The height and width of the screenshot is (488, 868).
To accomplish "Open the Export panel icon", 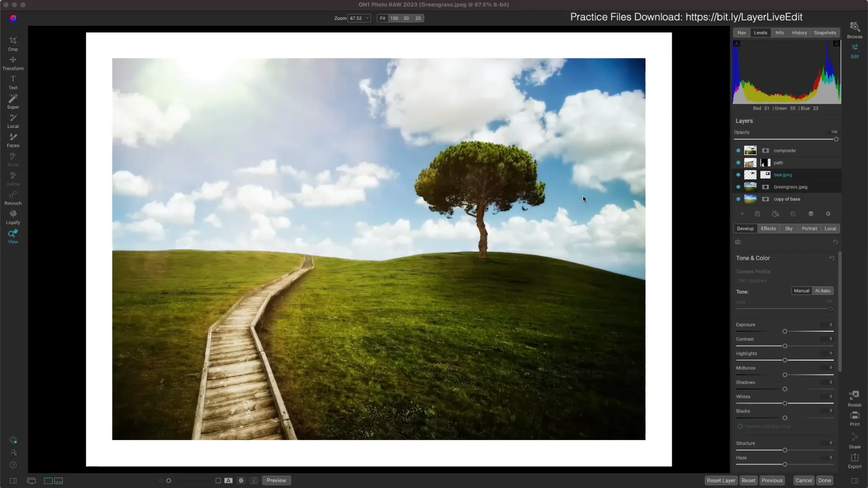I will pos(854,461).
